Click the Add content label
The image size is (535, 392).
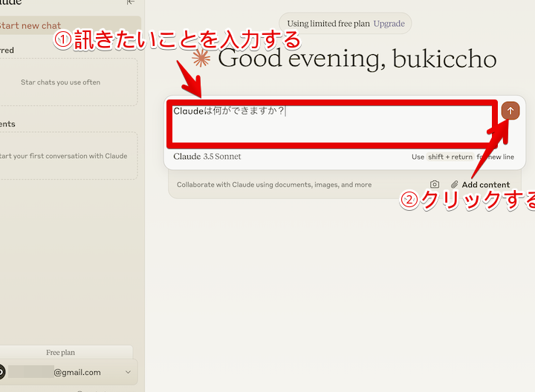(x=485, y=185)
